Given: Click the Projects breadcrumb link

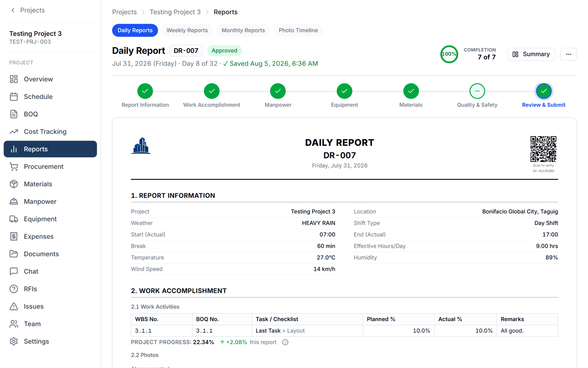Looking at the screenshot, I should point(125,12).
